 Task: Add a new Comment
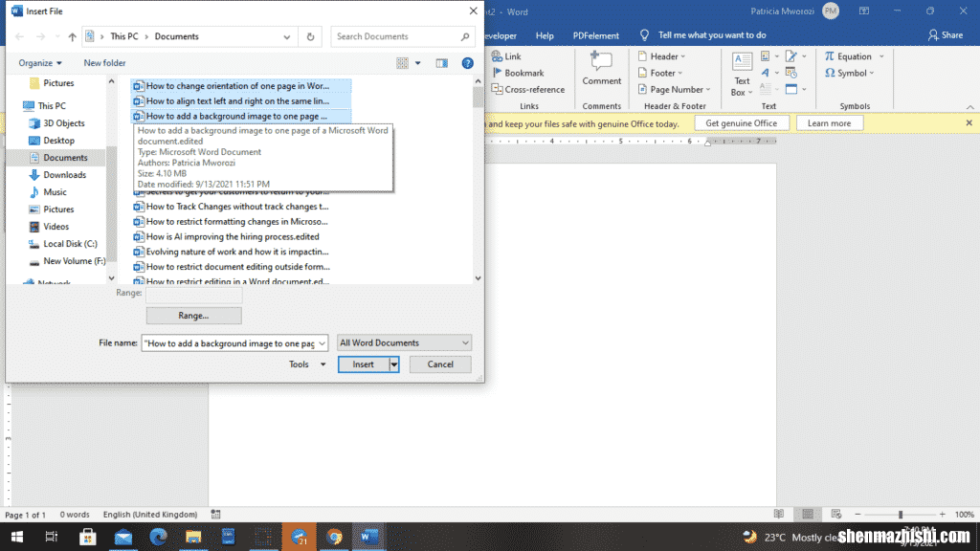(x=601, y=68)
